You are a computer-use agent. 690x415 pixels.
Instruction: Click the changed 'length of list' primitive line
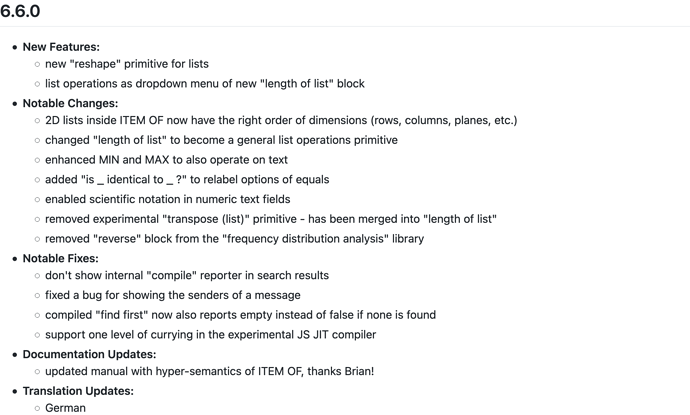tap(221, 140)
